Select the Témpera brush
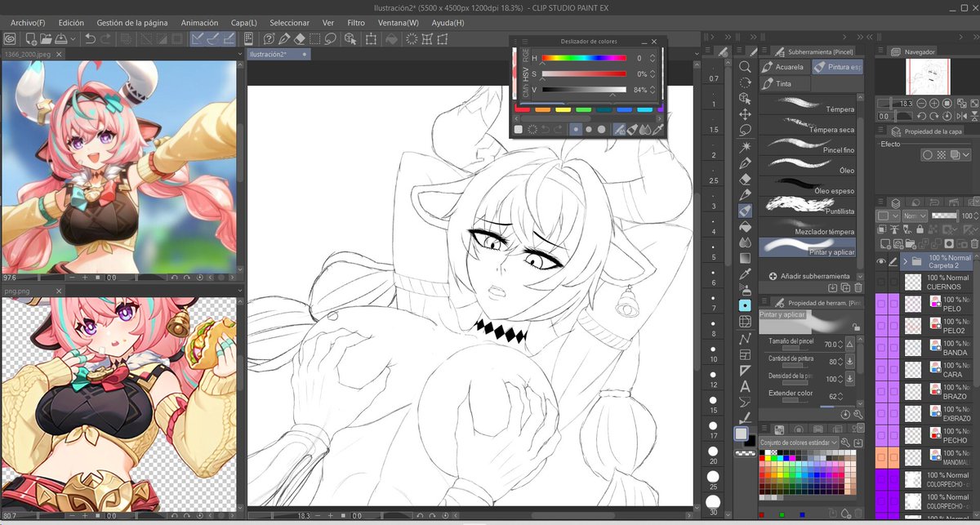980x525 pixels. (808, 105)
